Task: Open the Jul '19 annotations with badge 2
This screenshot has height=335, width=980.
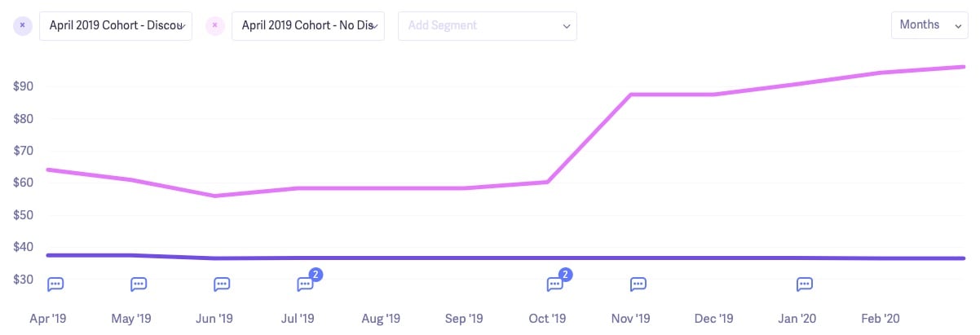Action: coord(307,283)
